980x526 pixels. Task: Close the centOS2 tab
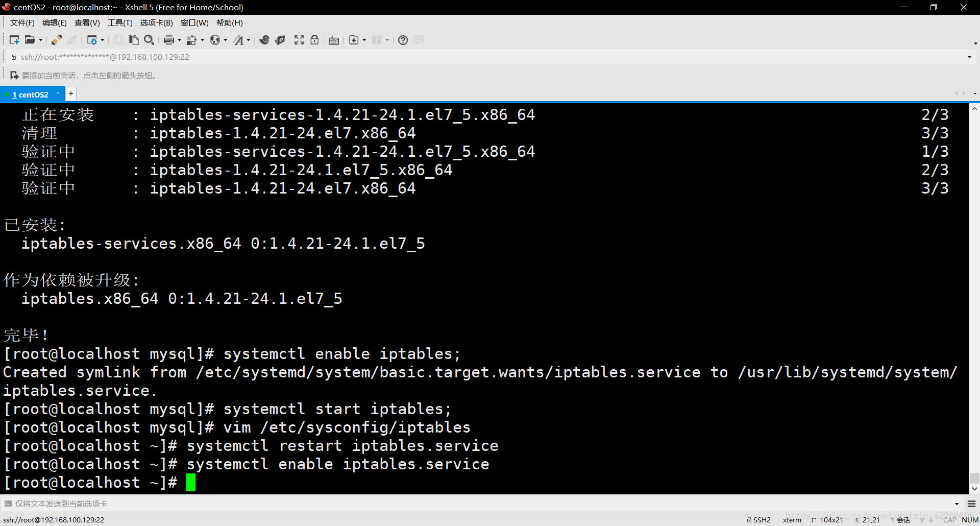[58, 93]
